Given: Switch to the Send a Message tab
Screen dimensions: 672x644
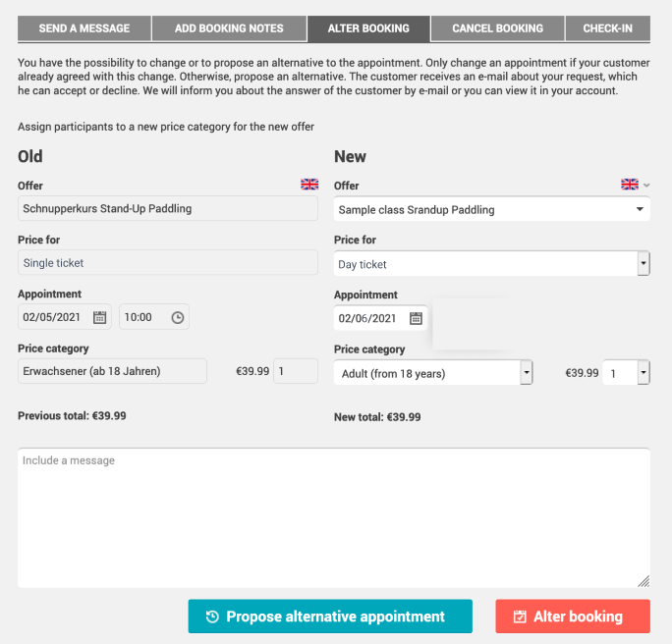Looking at the screenshot, I should point(84,28).
